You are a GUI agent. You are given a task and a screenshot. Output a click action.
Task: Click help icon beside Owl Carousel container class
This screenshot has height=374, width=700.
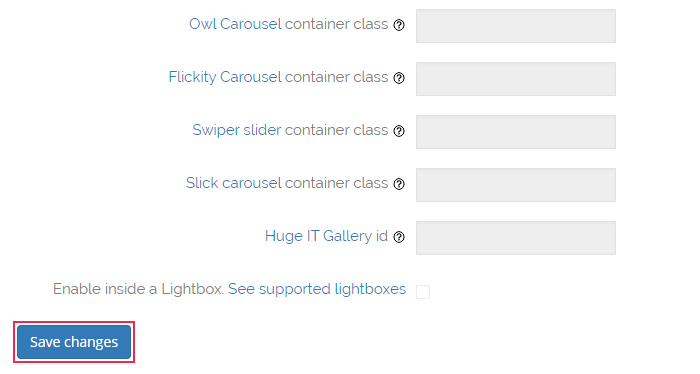399,25
